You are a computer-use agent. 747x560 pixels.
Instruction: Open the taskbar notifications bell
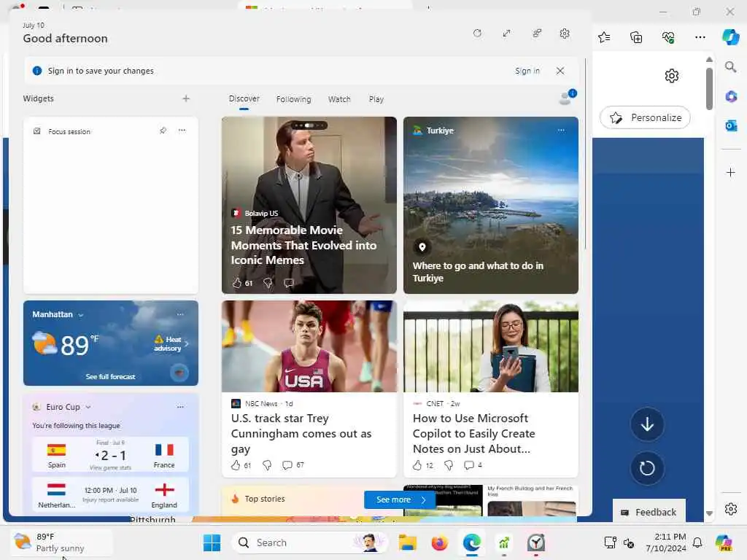point(697,542)
